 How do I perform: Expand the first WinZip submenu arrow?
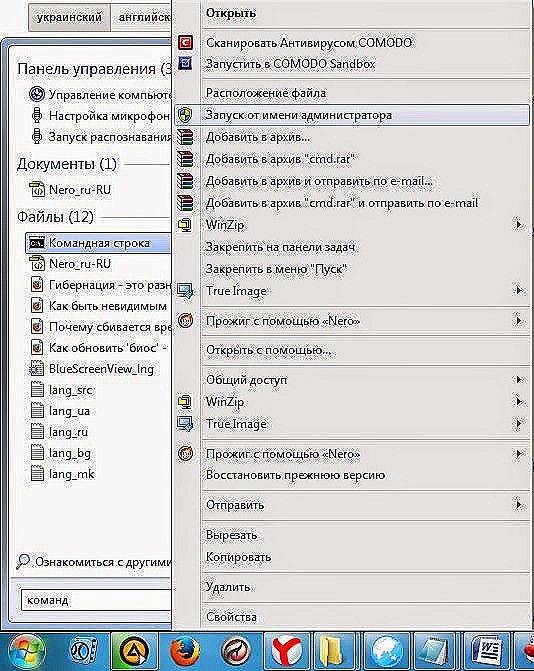tap(519, 225)
